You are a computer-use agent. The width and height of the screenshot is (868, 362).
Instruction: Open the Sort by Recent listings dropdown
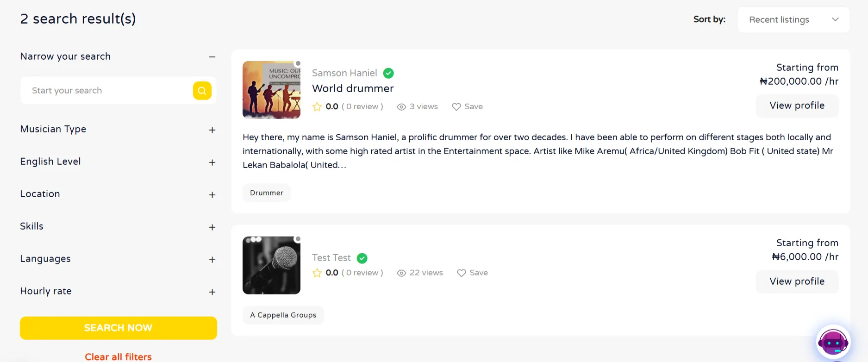tap(793, 20)
